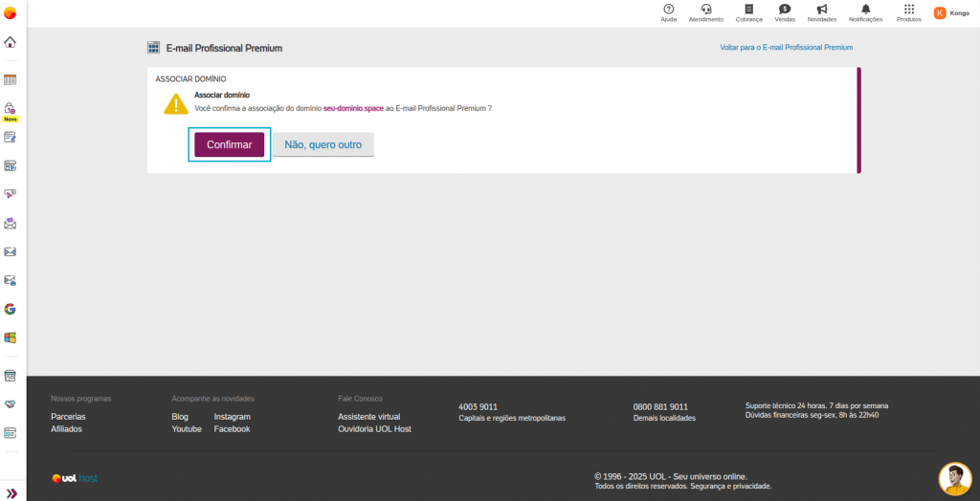Open the card/window icon below handshake
Viewport: 980px width, 501px height.
[10, 432]
